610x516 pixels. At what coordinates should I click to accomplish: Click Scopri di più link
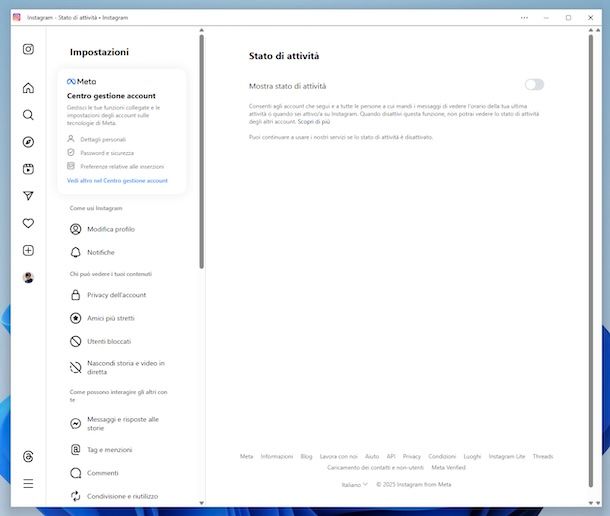[x=314, y=122]
